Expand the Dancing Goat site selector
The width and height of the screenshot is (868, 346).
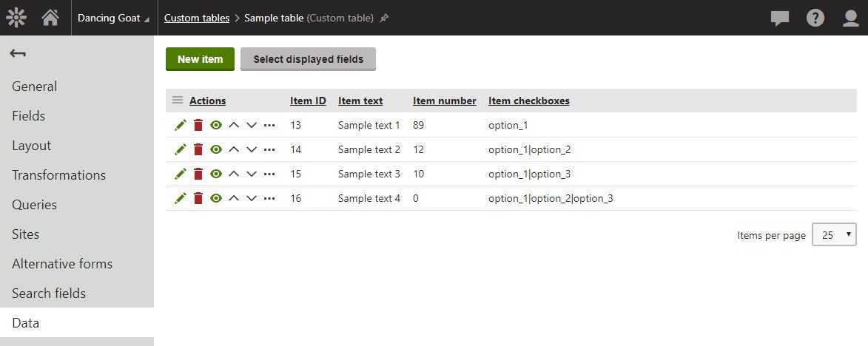(113, 18)
